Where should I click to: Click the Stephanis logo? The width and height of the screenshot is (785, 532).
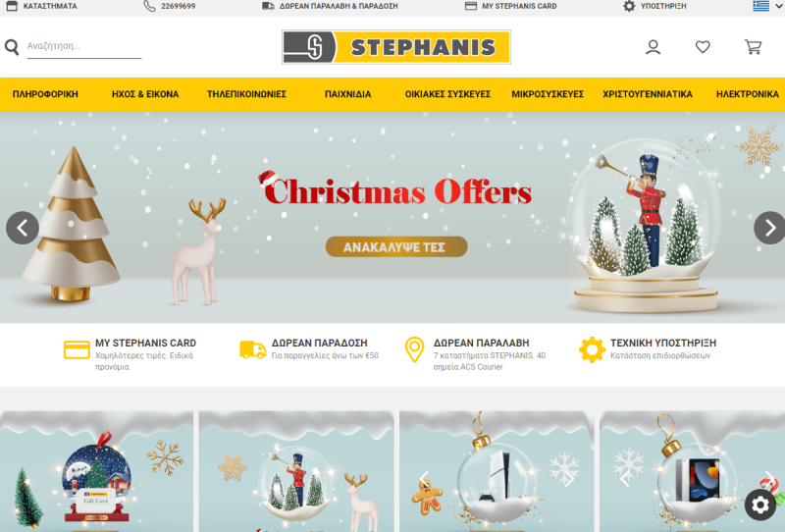pyautogui.click(x=396, y=47)
